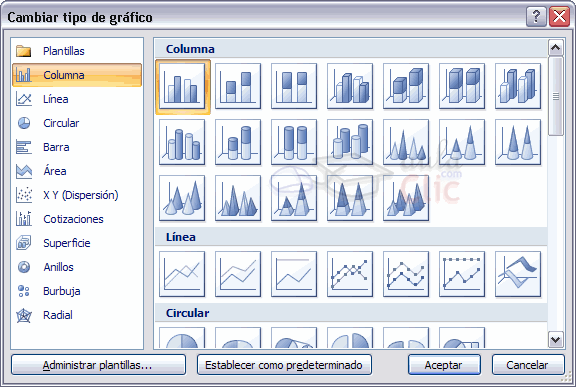
Task: Pick the 100% stacked cylinder chart
Action: click(294, 142)
